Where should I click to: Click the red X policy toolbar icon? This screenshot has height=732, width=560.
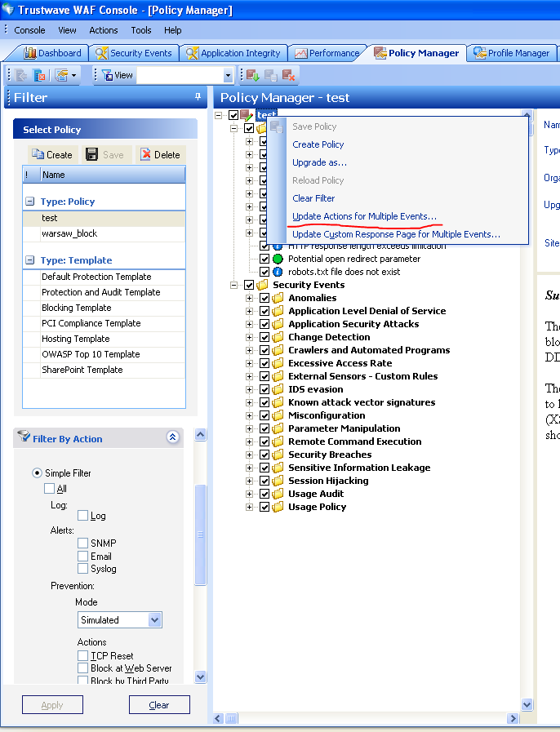(x=288, y=75)
